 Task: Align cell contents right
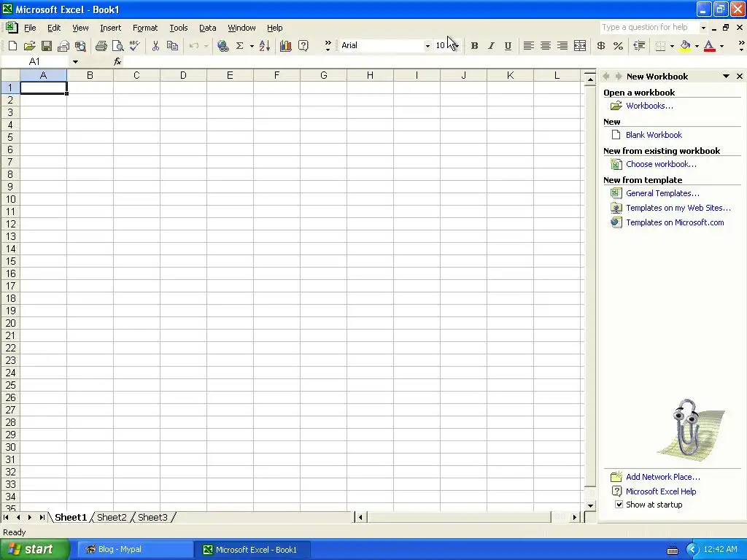pyautogui.click(x=562, y=46)
